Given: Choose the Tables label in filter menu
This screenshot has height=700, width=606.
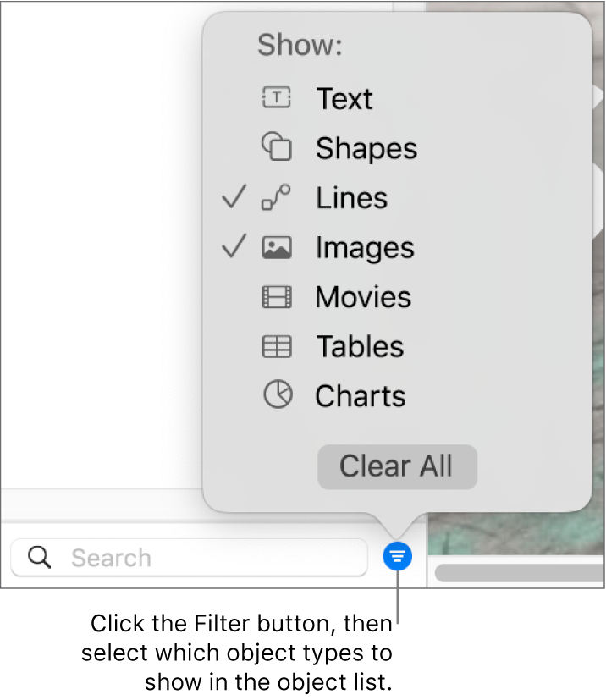Looking at the screenshot, I should pos(360,346).
